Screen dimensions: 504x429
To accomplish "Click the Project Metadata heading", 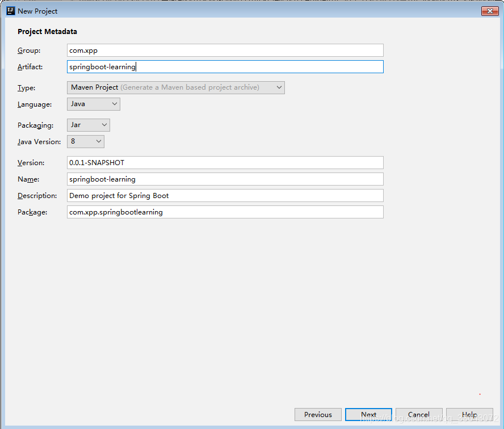I will pos(47,31).
